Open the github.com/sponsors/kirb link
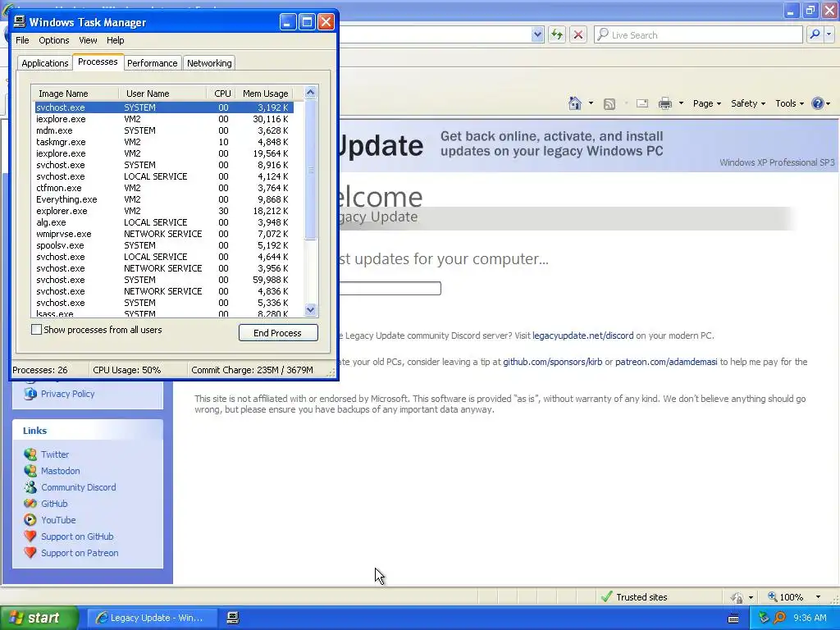 tap(552, 362)
